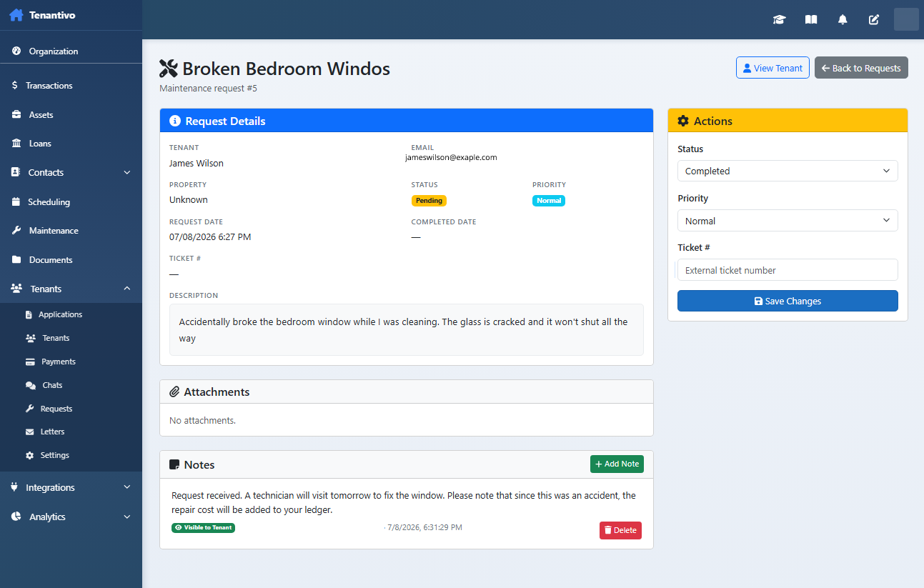Click the Integrations plug icon

click(15, 487)
